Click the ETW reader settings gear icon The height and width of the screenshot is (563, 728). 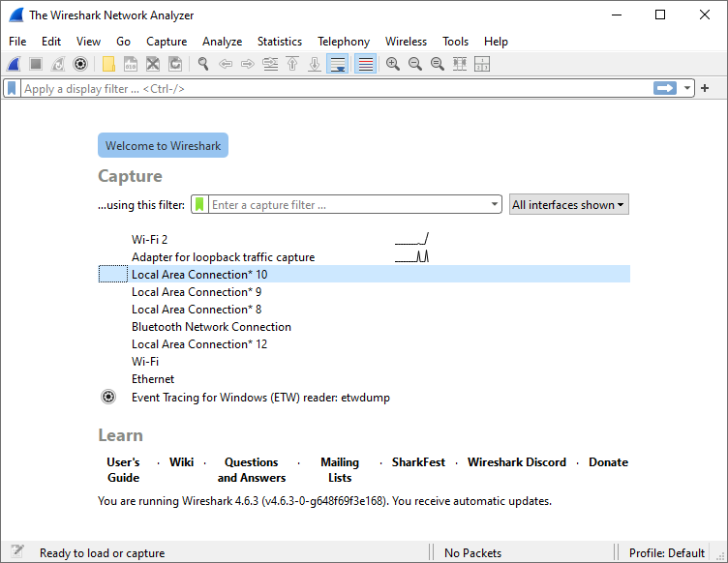coord(108,397)
